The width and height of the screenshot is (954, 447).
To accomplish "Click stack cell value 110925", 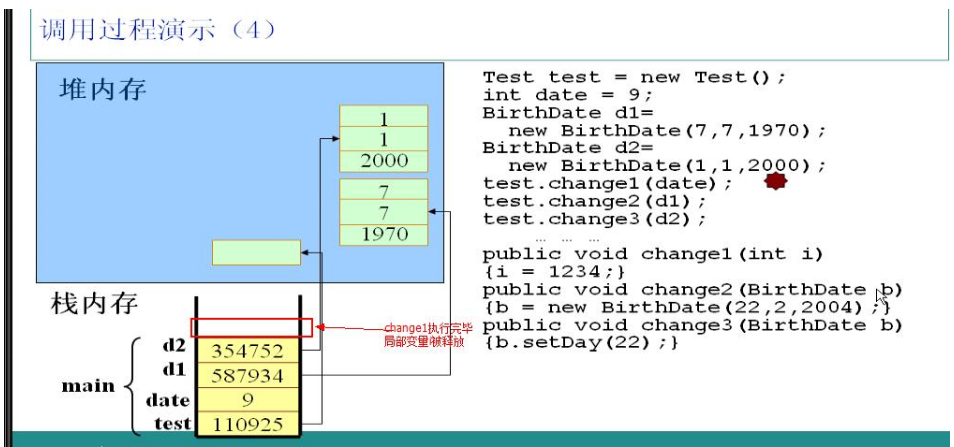I will 248,424.
